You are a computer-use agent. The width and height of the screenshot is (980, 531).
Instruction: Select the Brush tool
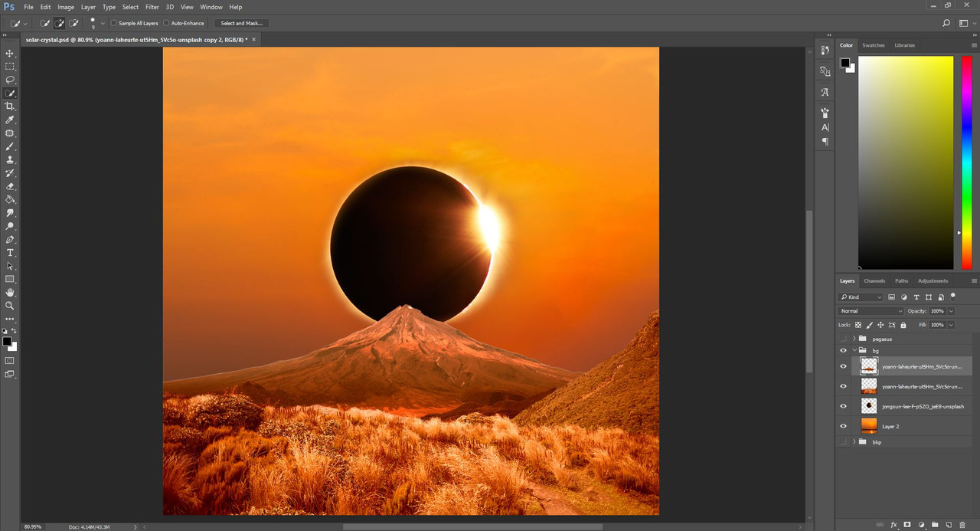pyautogui.click(x=10, y=146)
